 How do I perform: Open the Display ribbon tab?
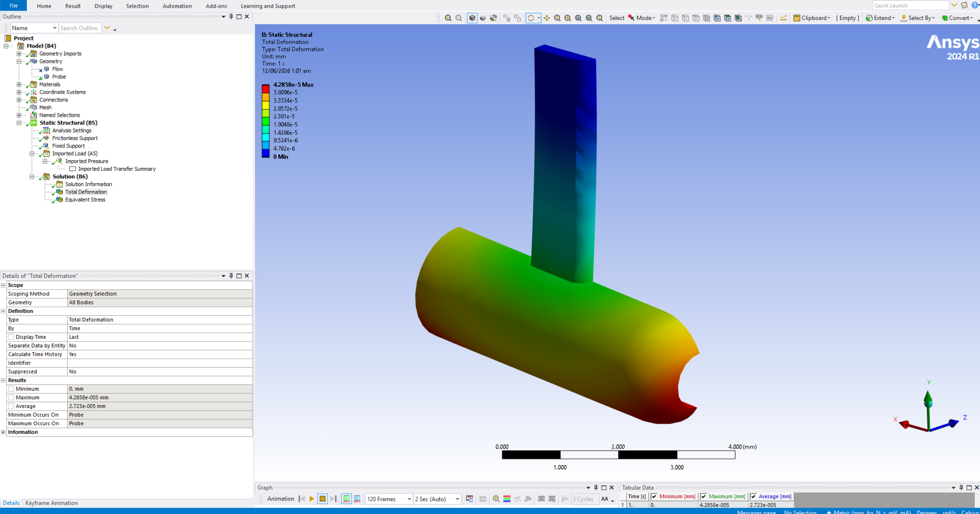point(103,6)
